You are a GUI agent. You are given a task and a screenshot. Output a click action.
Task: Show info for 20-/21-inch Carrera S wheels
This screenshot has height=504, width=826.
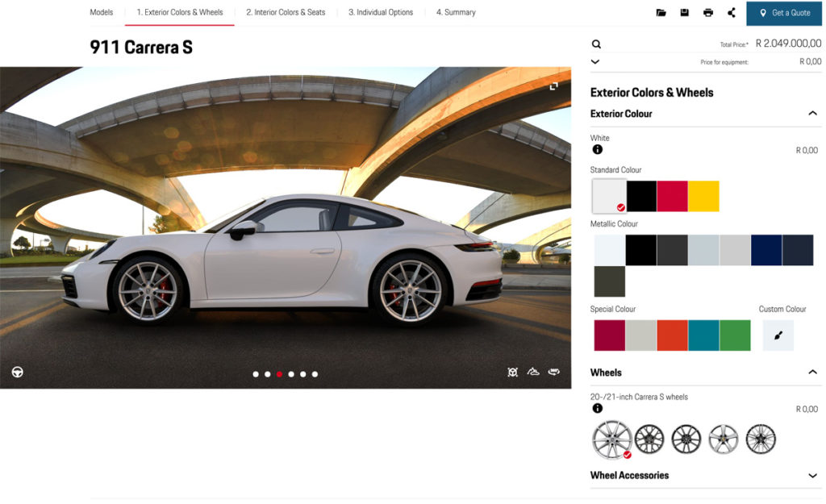click(x=598, y=408)
